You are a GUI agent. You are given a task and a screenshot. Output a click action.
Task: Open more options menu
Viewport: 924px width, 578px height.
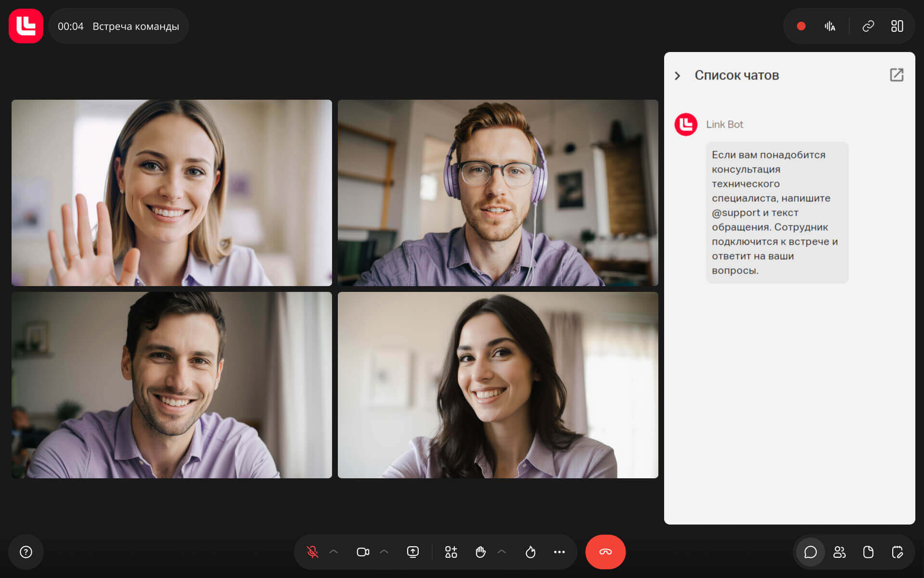tap(559, 552)
